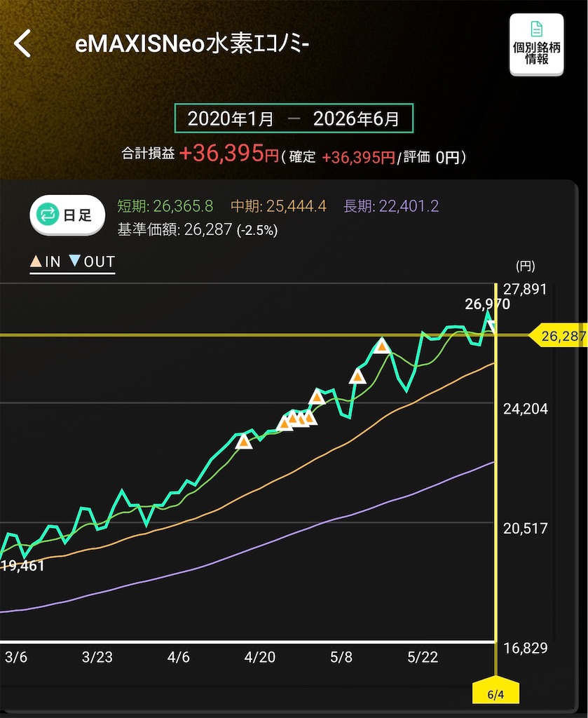
Task: Tap the 評価 0円 unrealized value
Action: point(431,158)
